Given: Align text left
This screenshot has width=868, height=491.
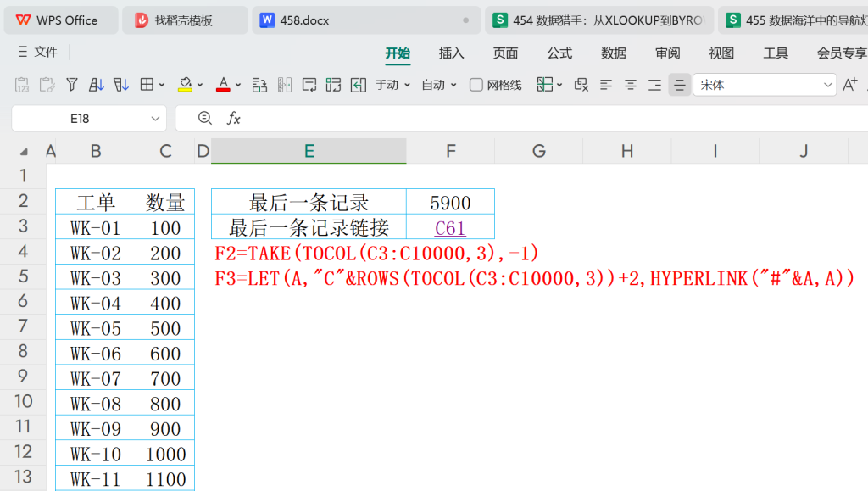Looking at the screenshot, I should tap(606, 85).
